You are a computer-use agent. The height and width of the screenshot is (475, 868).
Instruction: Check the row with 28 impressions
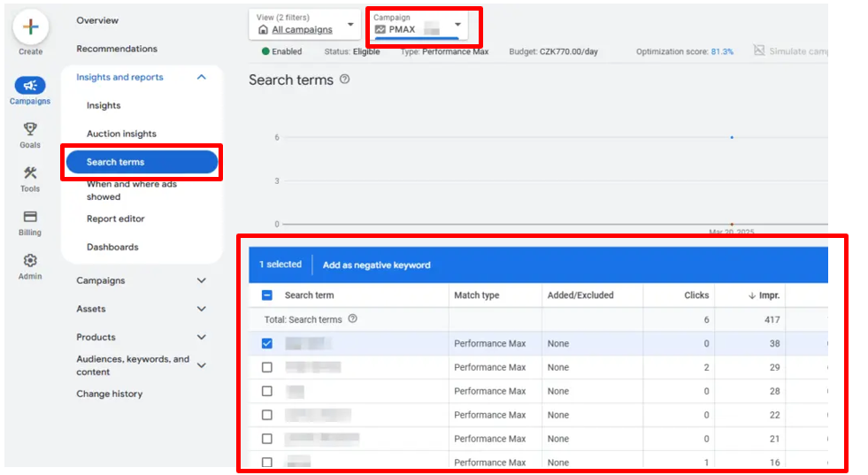click(x=267, y=391)
